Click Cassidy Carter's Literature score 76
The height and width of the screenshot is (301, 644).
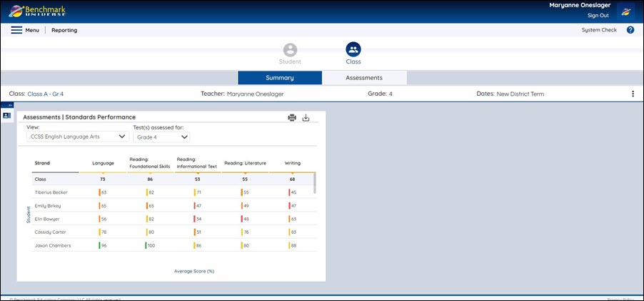coord(245,232)
